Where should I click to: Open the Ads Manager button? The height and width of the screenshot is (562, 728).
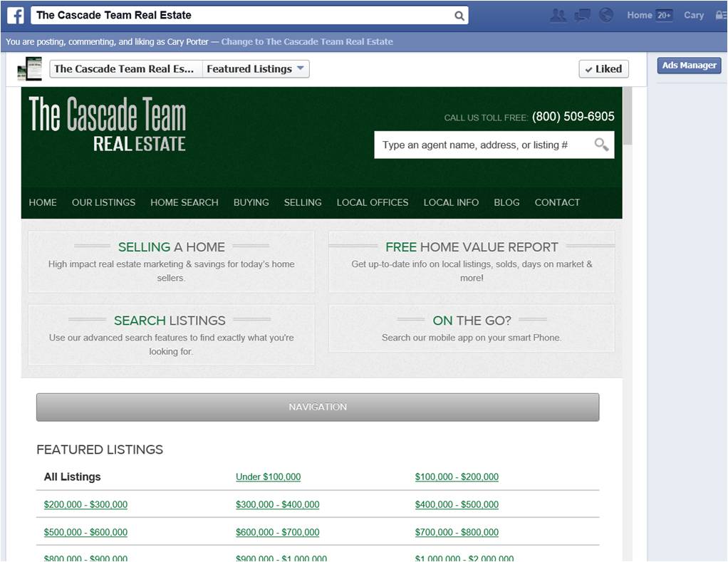[689, 66]
